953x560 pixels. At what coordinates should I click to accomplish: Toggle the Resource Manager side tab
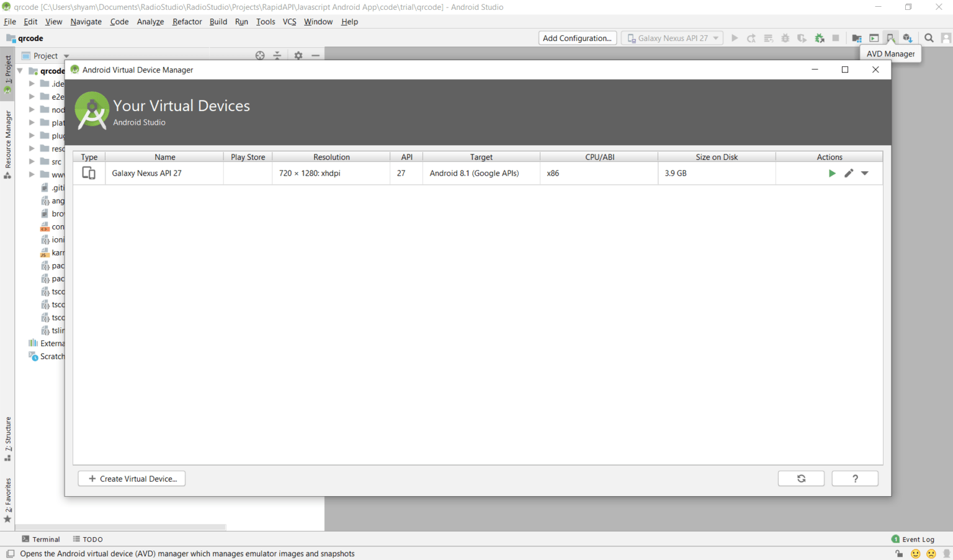(7, 144)
